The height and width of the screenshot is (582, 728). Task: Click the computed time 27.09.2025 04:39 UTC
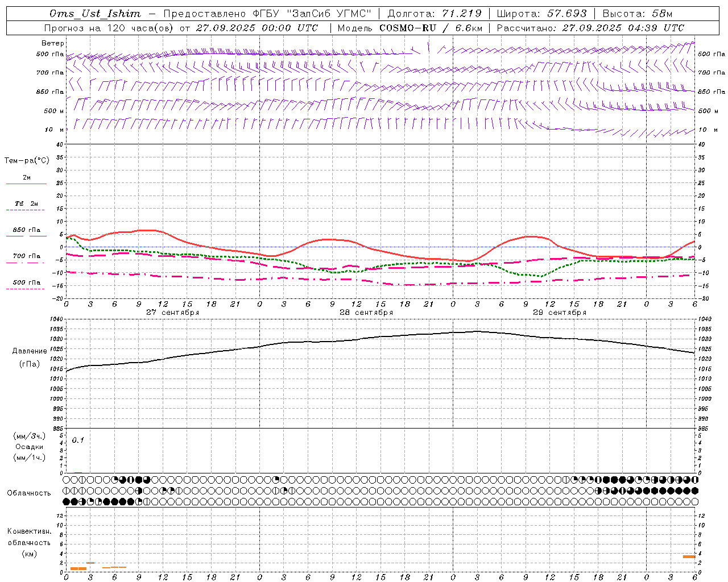click(x=623, y=28)
